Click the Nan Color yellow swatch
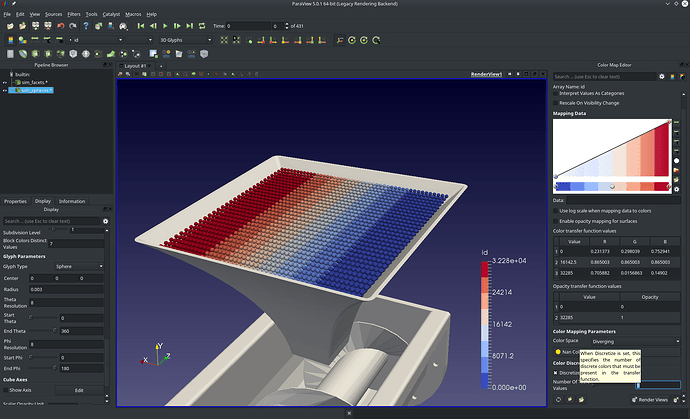The width and height of the screenshot is (690, 419). tap(557, 352)
